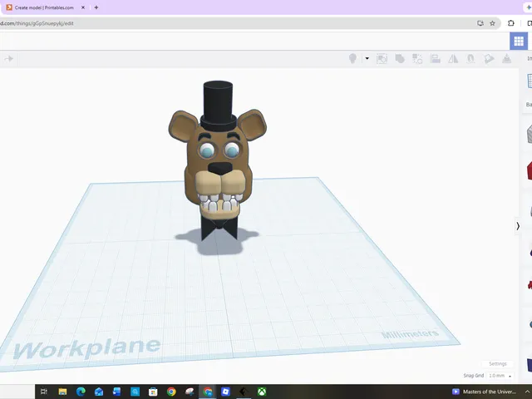Image resolution: width=532 pixels, height=399 pixels.
Task: Launch Microsoft Edge from the taskbar
Action: [81, 392]
